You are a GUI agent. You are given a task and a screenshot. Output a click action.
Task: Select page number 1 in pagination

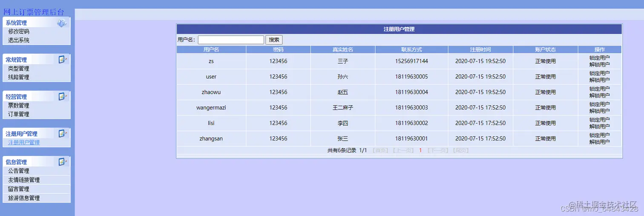(420, 150)
